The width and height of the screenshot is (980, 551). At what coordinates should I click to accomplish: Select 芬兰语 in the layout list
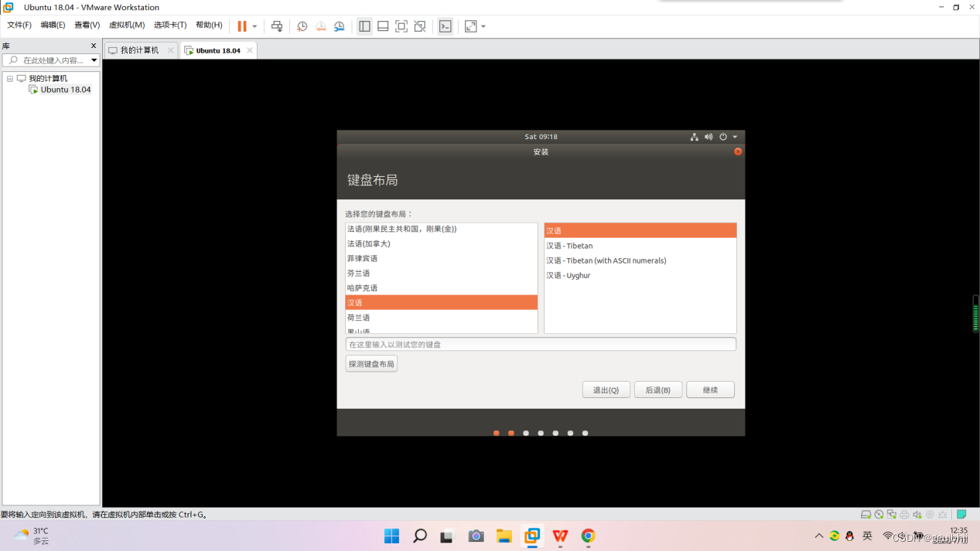click(x=441, y=273)
